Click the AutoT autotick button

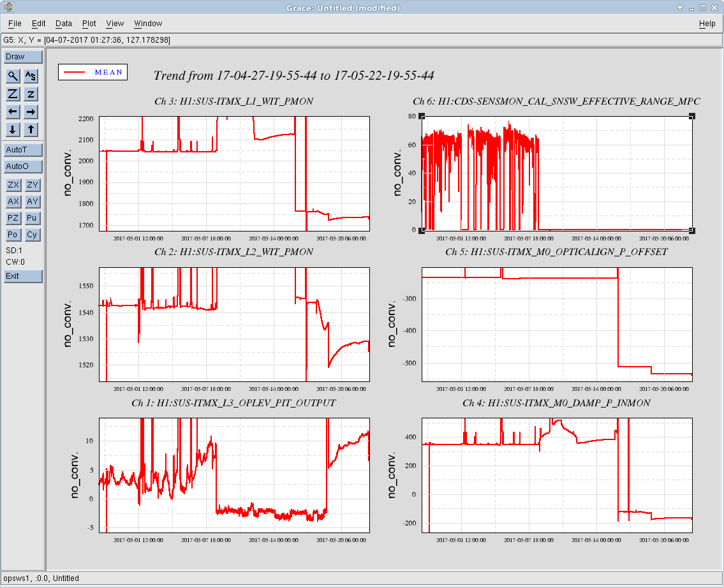[x=23, y=150]
